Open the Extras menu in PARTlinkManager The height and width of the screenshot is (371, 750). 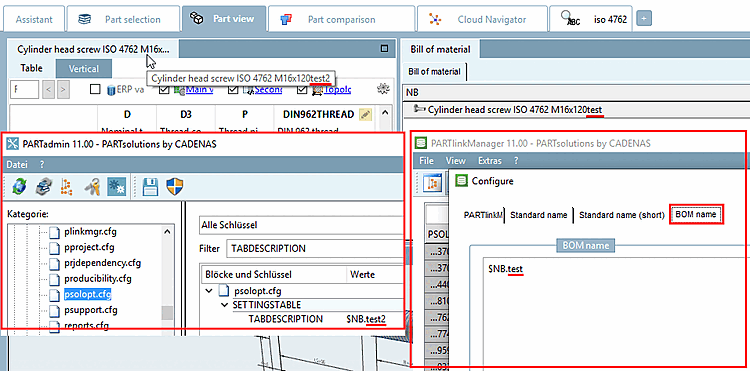tap(490, 161)
